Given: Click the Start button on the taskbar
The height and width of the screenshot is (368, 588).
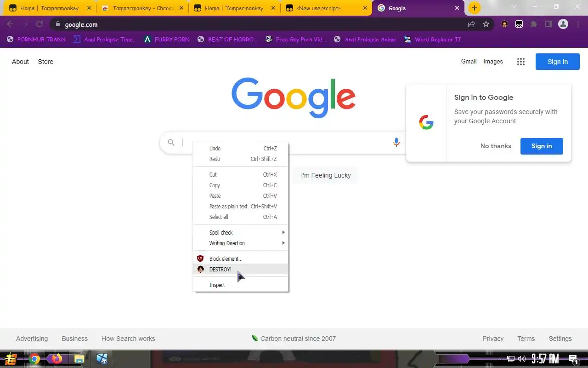Looking at the screenshot, I should 11,359.
